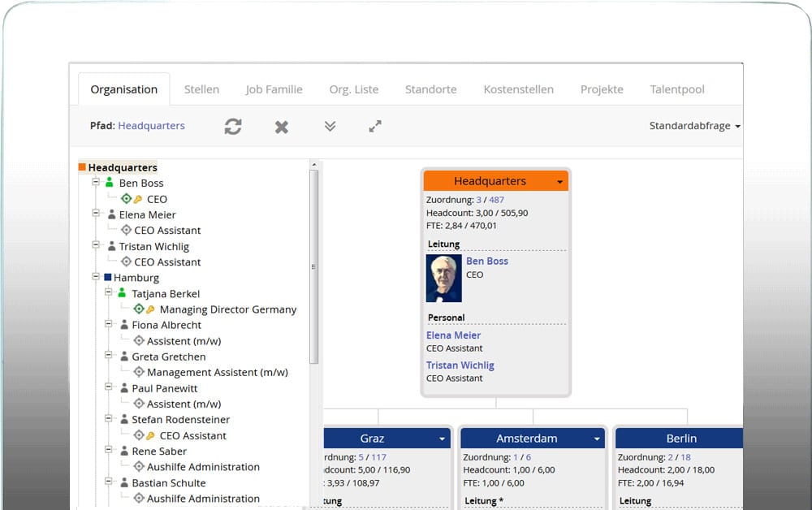Click target icon for Rene Saber's Aushilfe Administration
The image size is (812, 510).
(139, 466)
